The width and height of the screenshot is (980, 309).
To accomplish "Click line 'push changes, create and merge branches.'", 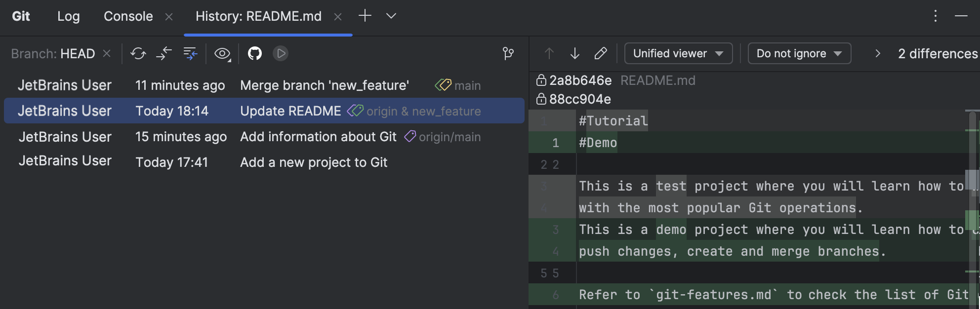I will tap(733, 251).
